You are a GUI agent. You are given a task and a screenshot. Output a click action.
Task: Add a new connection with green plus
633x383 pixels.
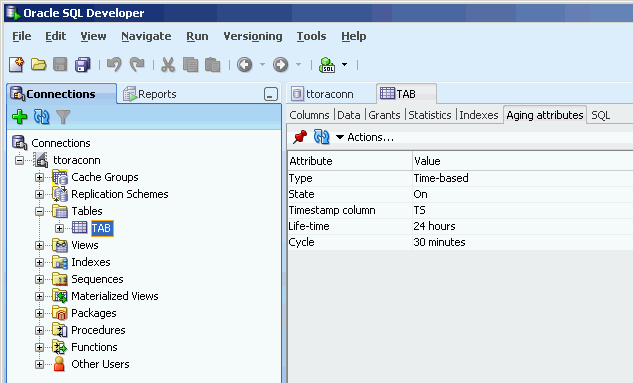(x=19, y=117)
